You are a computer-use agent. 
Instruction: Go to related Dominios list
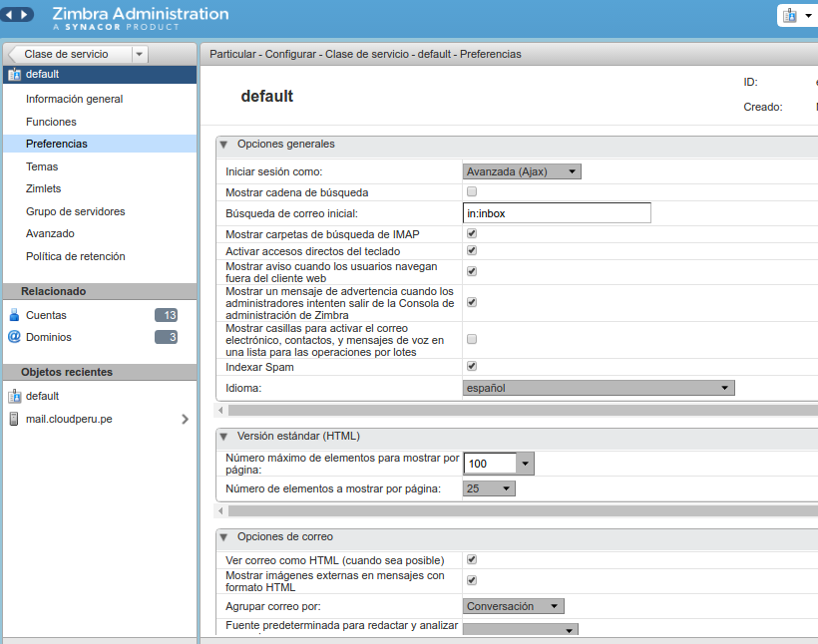49,337
